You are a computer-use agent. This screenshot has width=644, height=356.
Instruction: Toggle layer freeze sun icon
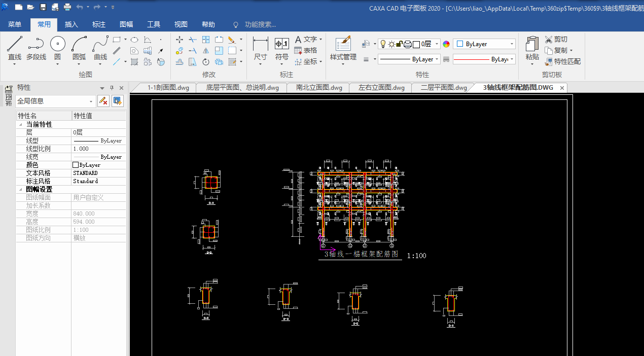tap(391, 44)
